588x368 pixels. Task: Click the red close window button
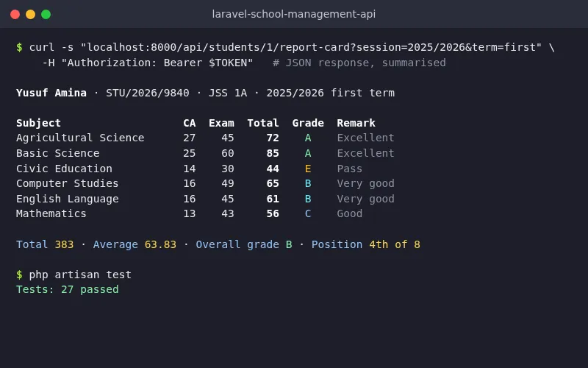[x=15, y=14]
